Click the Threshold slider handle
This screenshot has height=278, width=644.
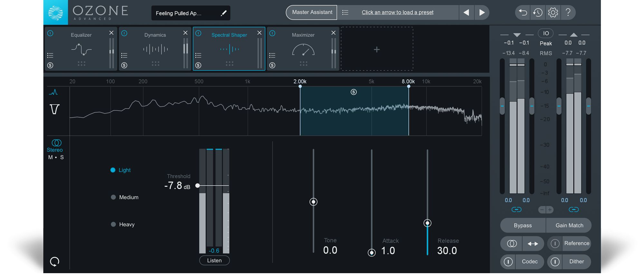click(x=198, y=186)
